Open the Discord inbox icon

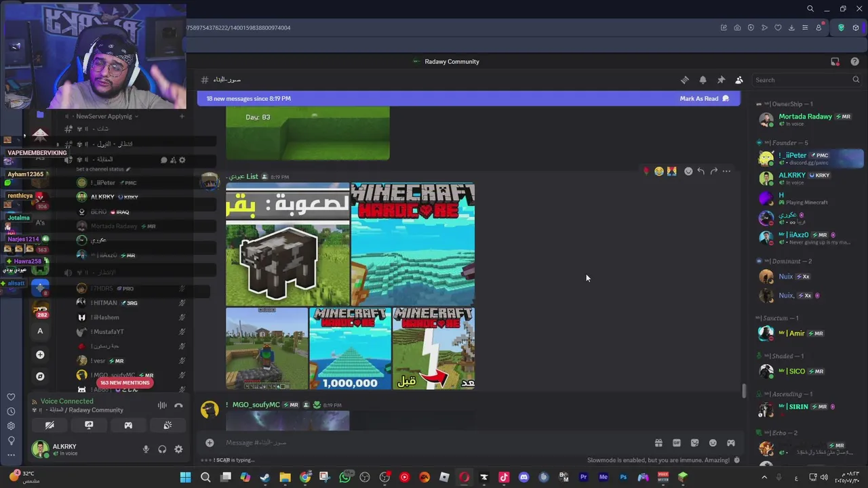[835, 62]
